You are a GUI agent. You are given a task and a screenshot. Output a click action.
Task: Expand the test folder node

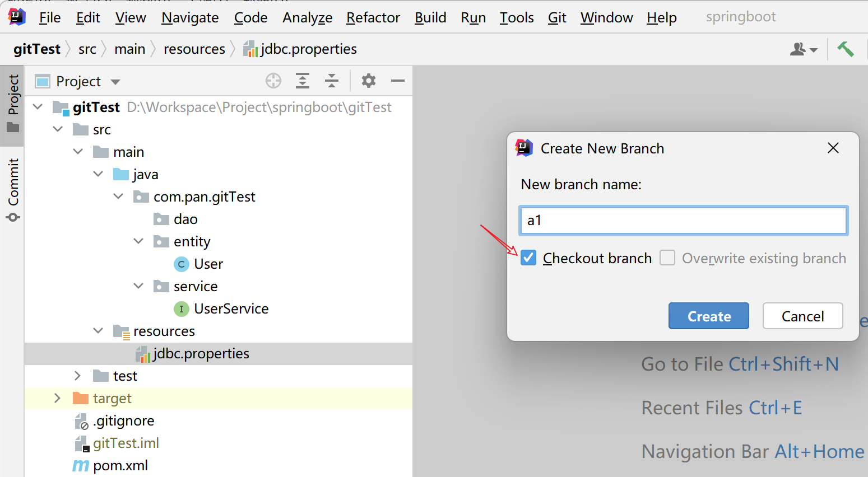(78, 376)
